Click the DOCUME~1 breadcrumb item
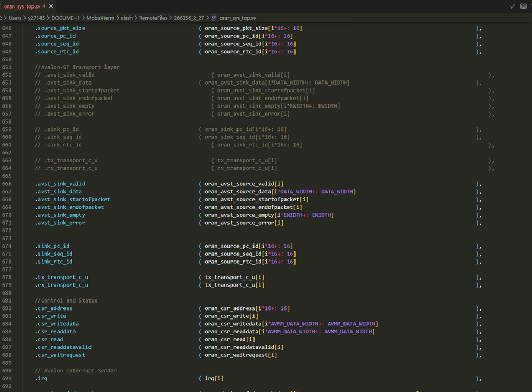 pos(66,18)
